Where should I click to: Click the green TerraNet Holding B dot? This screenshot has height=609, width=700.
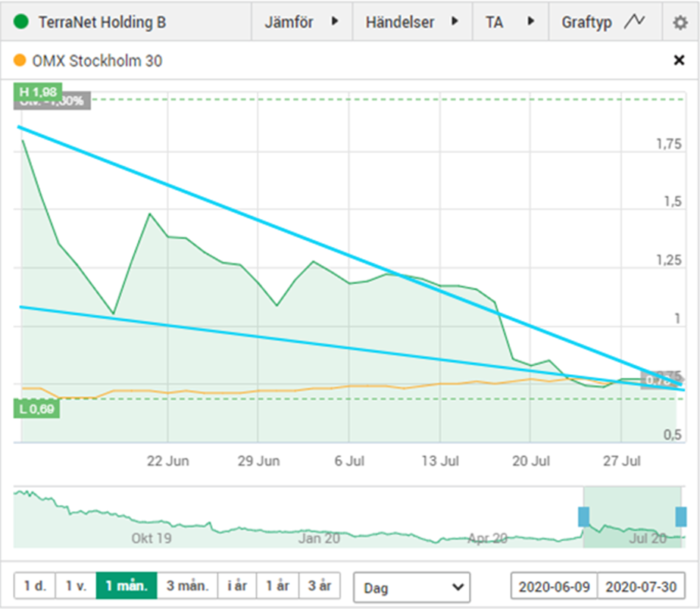pyautogui.click(x=21, y=21)
